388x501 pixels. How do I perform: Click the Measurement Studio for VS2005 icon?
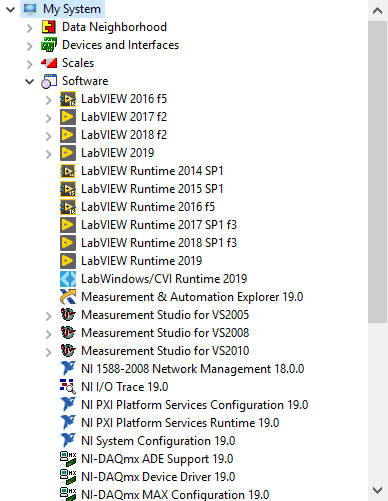[68, 315]
